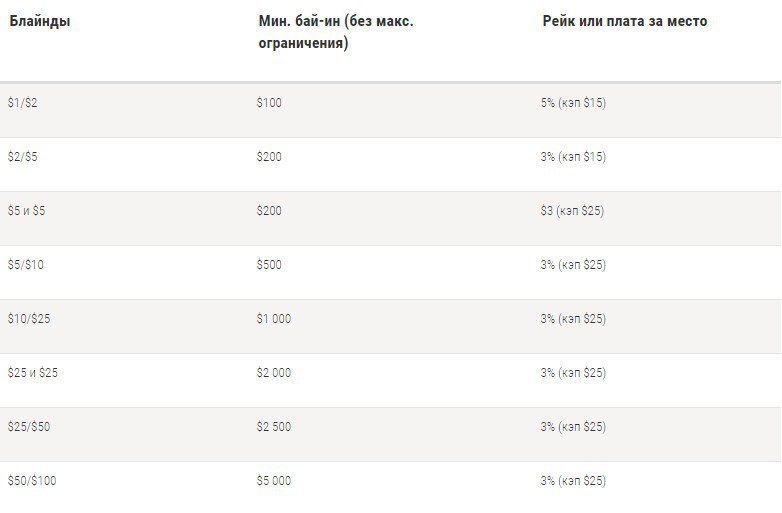The width and height of the screenshot is (782, 513).
Task: Click the $2 500 minimum buy-in value
Action: click(274, 427)
